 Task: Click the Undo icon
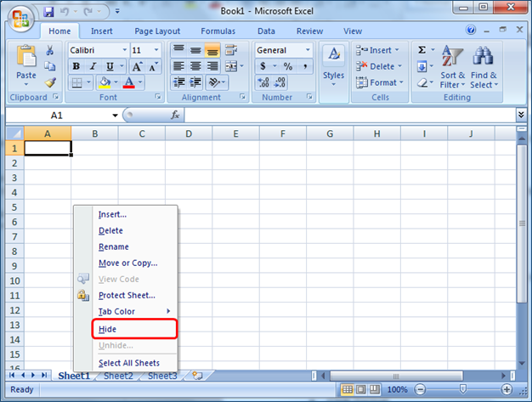(x=64, y=12)
